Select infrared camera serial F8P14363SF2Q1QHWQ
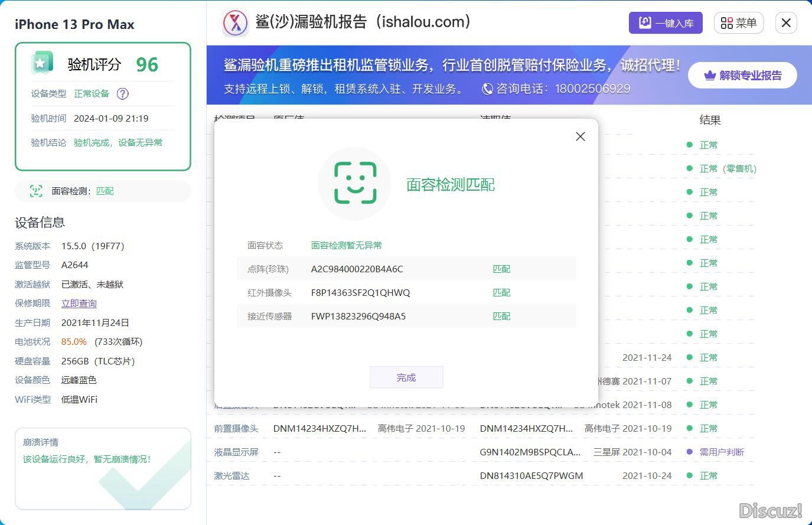Image resolution: width=812 pixels, height=525 pixels. (360, 292)
